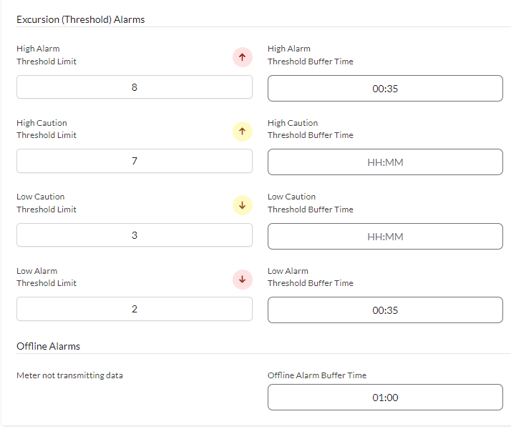511x429 pixels.
Task: Select the High Caution Threshold Limit input
Action: click(x=134, y=161)
